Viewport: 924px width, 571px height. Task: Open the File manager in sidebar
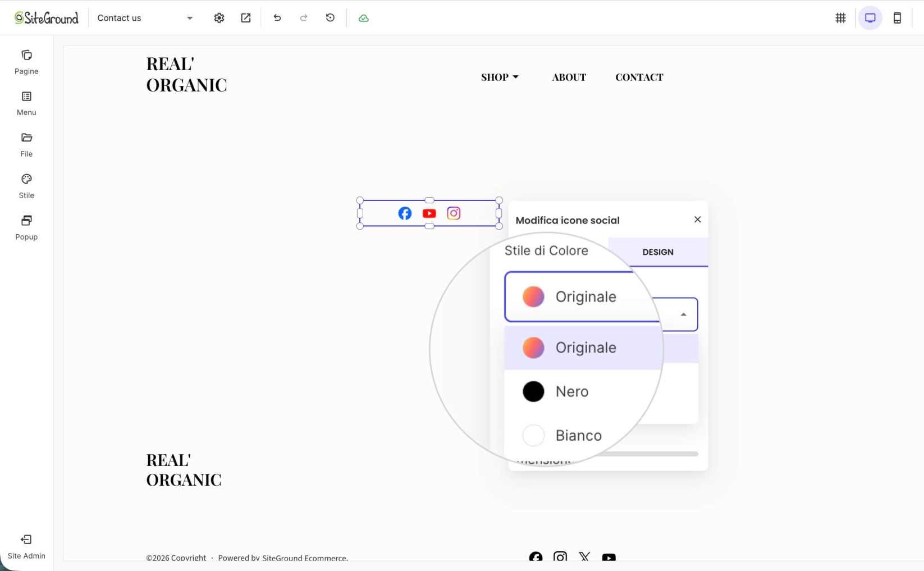26,145
